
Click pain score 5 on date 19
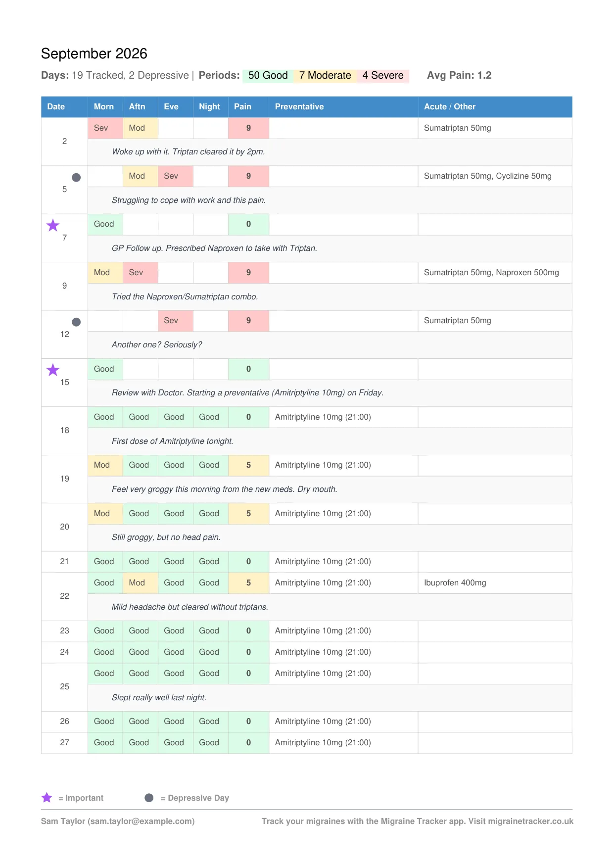[248, 465]
